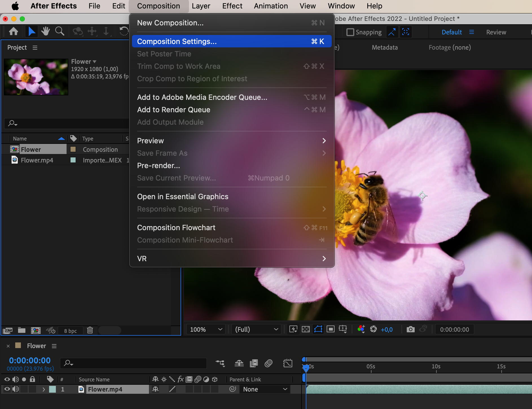Switch to the Review workspace
The width and height of the screenshot is (532, 409).
pyautogui.click(x=496, y=32)
